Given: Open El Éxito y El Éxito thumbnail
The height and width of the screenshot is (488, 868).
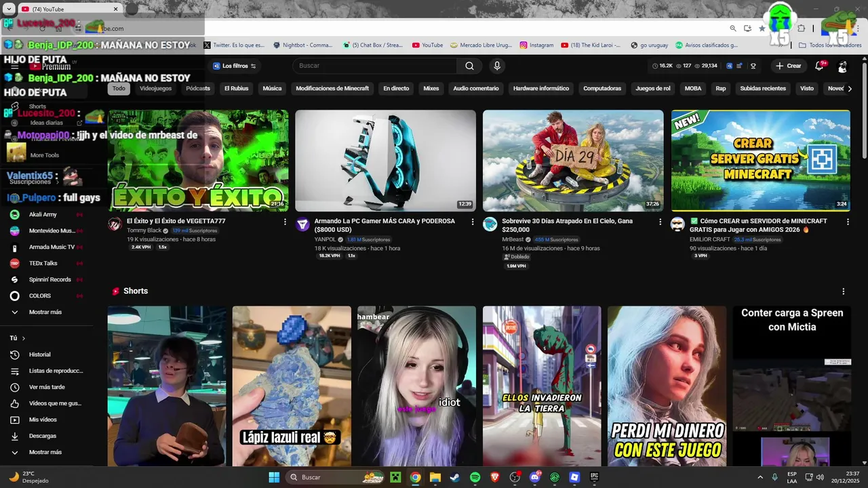Looking at the screenshot, I should pos(198,161).
